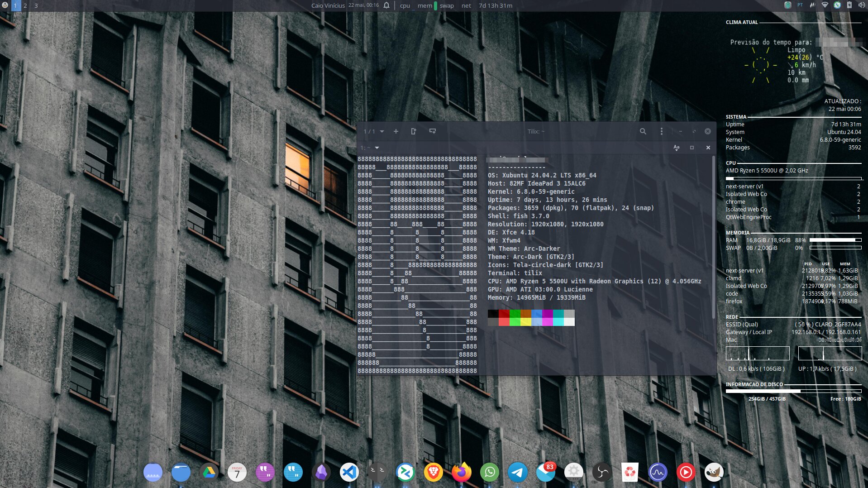Launch OBS Studio from the dock
The image size is (868, 488).
coord(602,473)
